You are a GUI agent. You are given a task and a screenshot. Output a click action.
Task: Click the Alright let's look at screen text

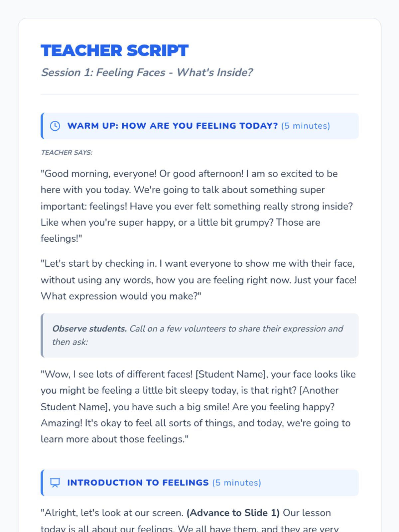point(112,513)
